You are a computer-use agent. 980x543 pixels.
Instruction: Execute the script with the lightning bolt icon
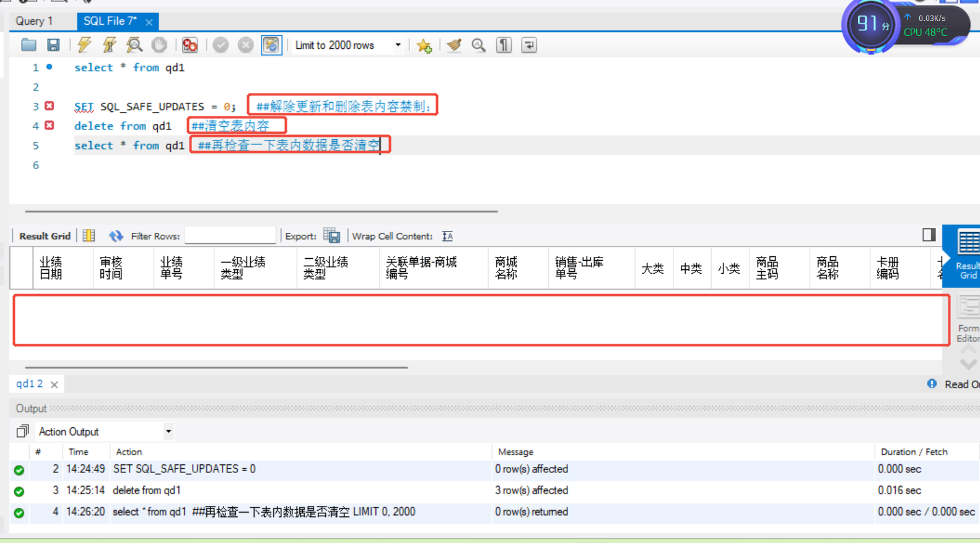coord(84,45)
